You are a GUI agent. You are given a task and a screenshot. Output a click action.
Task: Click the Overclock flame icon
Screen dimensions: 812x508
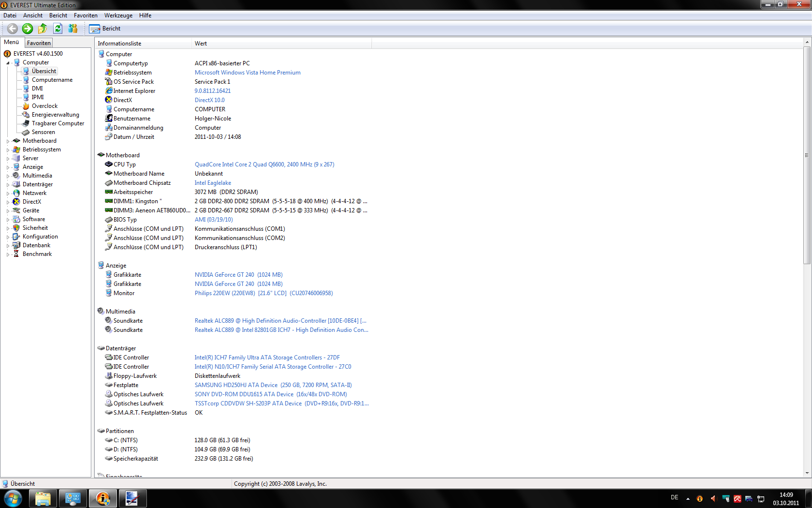pyautogui.click(x=26, y=106)
